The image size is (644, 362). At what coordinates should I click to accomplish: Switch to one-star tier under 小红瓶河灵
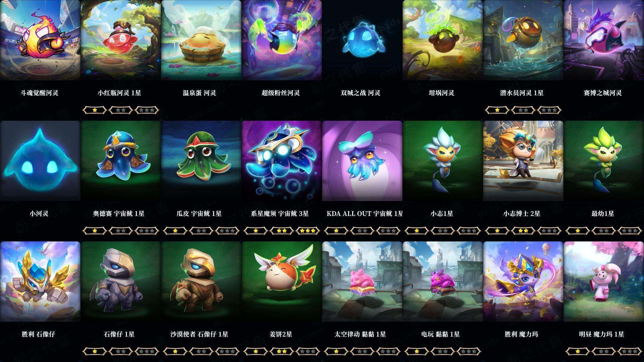(x=95, y=110)
